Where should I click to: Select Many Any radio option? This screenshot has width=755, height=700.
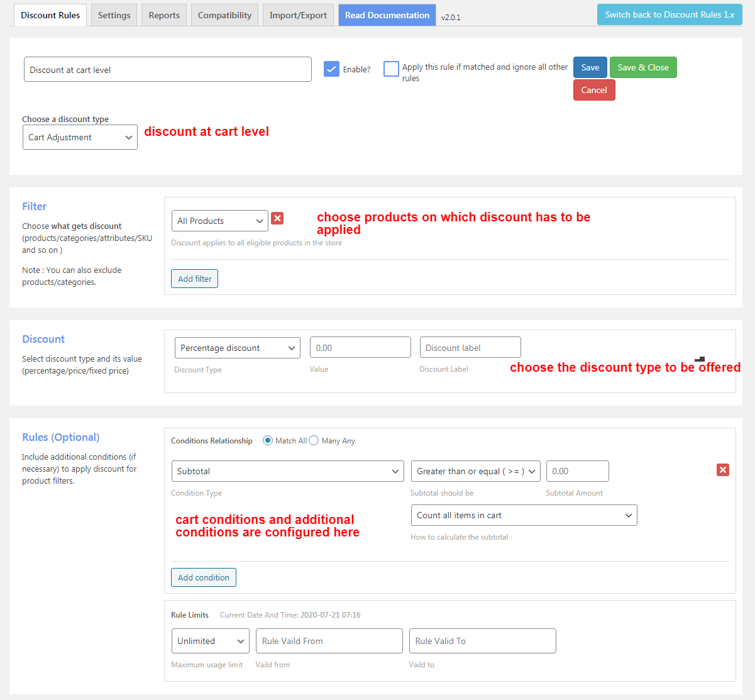point(314,441)
